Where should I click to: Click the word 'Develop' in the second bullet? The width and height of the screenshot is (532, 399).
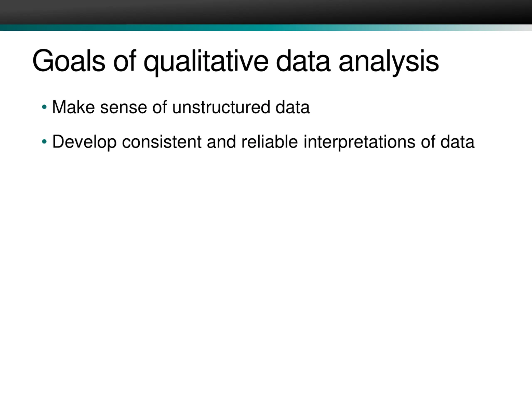point(84,143)
